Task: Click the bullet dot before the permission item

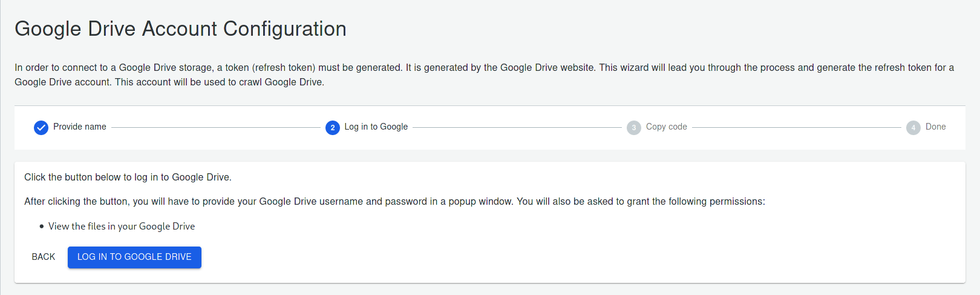Action: click(x=42, y=227)
